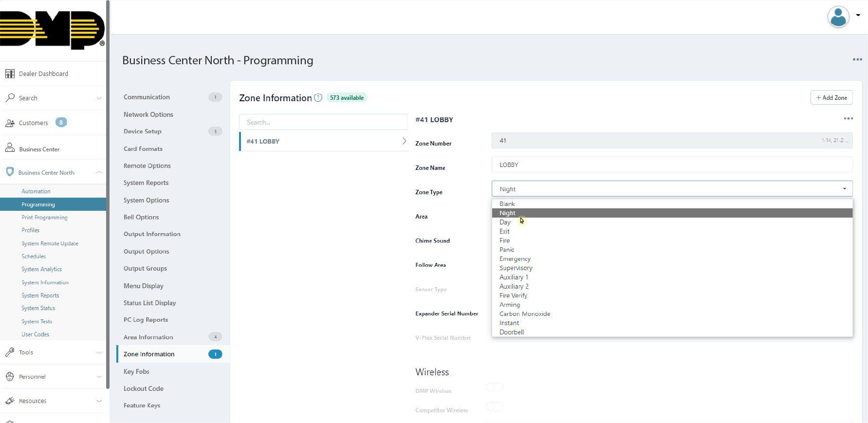Click the zone Search input field
This screenshot has height=423, width=868.
(323, 122)
